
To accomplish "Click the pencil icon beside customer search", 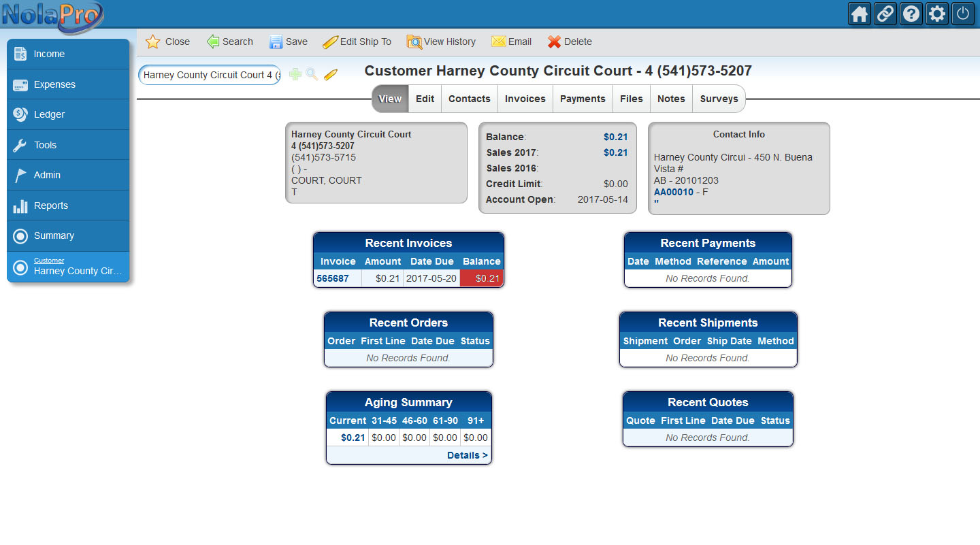I will click(331, 75).
